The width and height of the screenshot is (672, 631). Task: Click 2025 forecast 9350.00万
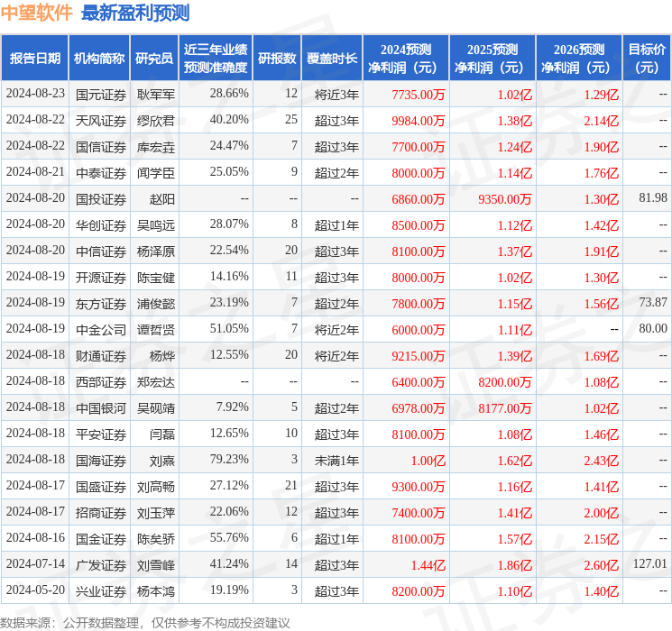coord(505,199)
